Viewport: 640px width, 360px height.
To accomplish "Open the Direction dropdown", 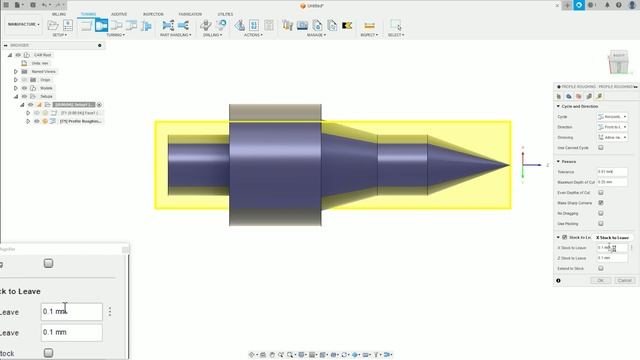I will coord(612,127).
